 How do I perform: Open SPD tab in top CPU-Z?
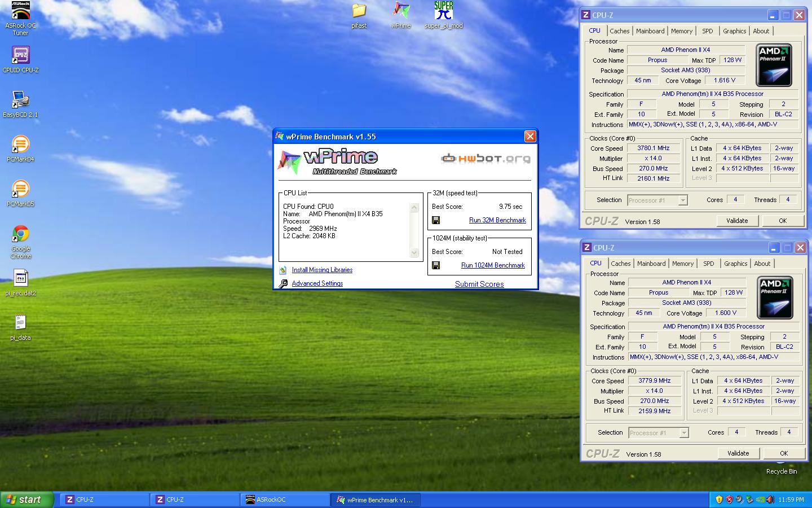tap(708, 31)
